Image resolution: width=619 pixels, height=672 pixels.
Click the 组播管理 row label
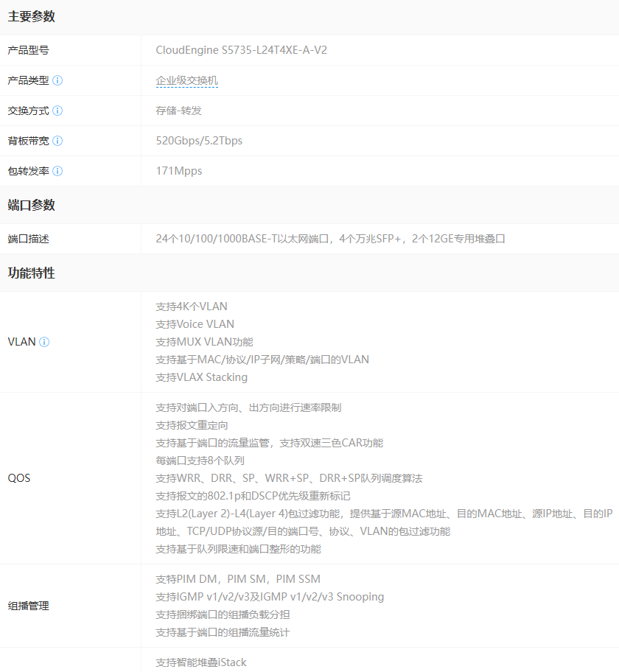tap(28, 606)
